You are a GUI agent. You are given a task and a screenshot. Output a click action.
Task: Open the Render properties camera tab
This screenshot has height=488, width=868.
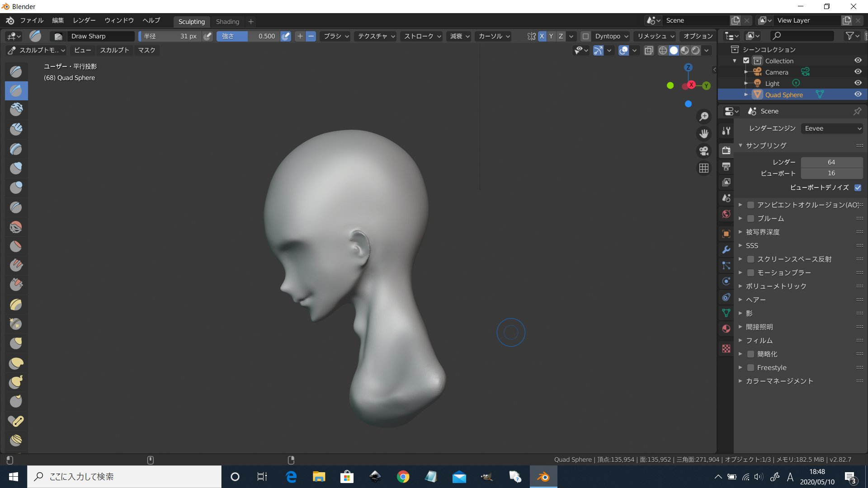pos(726,150)
